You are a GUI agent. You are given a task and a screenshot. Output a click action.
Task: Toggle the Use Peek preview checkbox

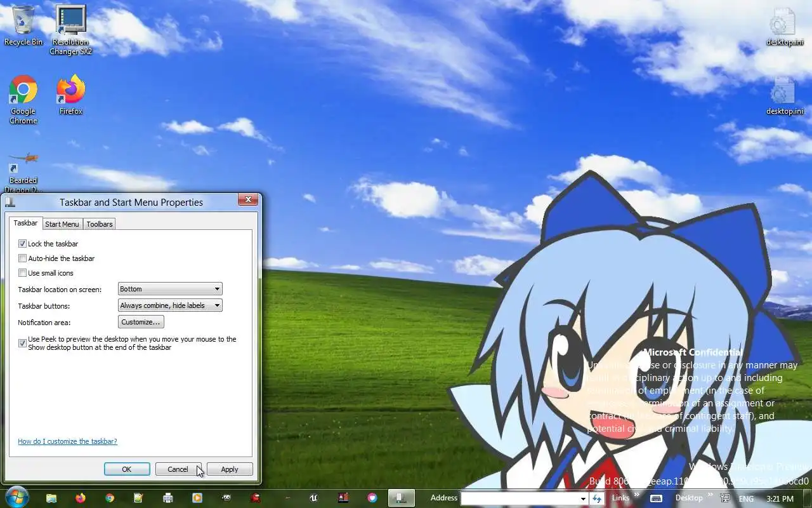pos(23,343)
